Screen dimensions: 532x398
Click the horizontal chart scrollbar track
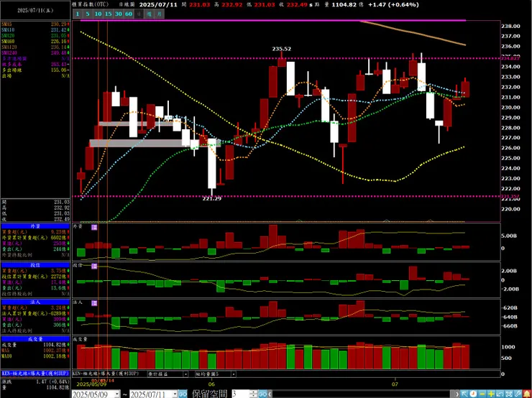(363, 394)
